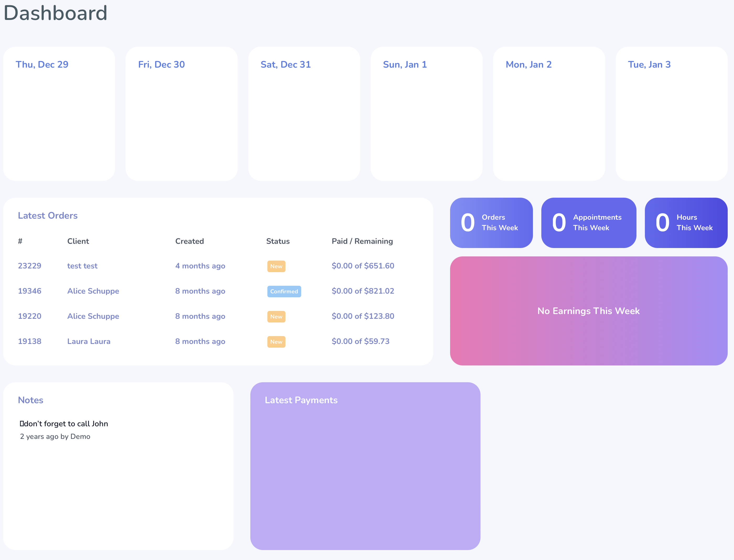Open order number 23229
734x560 pixels.
coord(29,266)
